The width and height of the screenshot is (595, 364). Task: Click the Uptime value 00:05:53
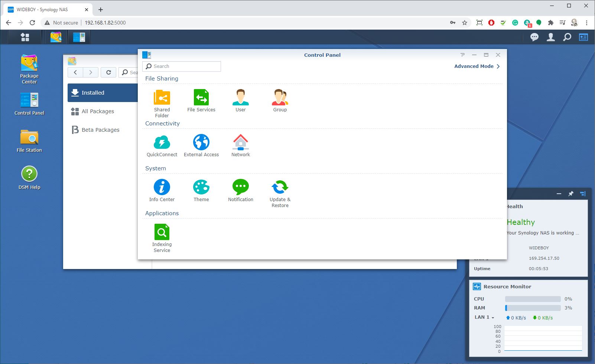(x=539, y=269)
